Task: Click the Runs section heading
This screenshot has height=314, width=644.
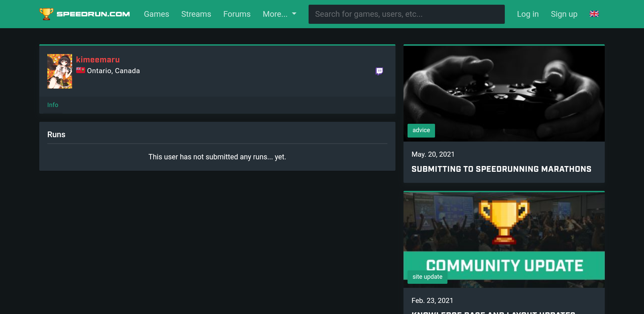Action: point(56,135)
